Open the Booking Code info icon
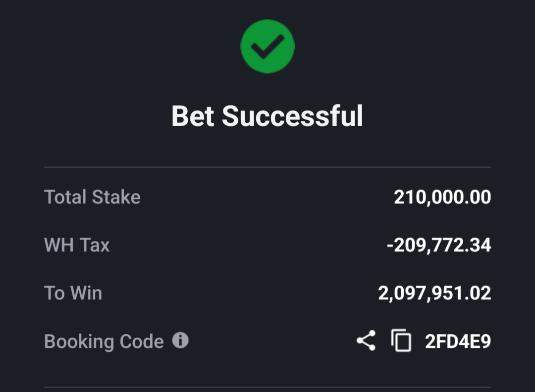Screen dimensions: 535x392 click(180, 340)
